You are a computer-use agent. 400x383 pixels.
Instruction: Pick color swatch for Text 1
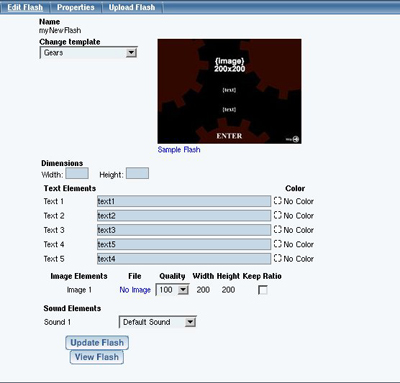tap(278, 201)
